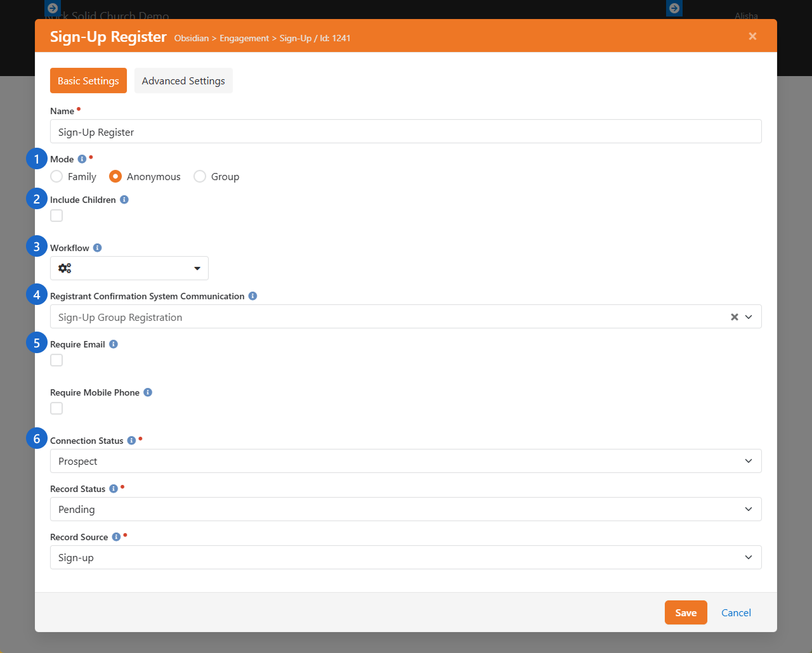Close the Sign-Up Register dialog
The image size is (812, 653).
752,36
